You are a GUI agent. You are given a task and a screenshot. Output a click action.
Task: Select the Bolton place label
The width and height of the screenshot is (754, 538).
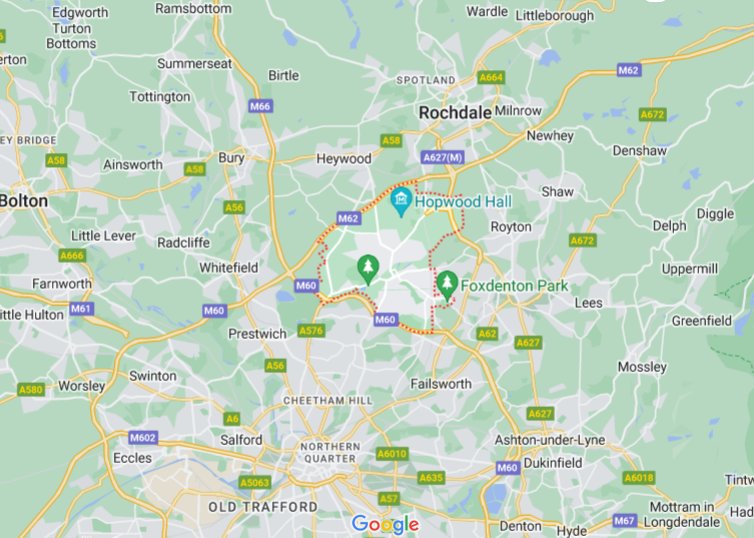pos(24,201)
